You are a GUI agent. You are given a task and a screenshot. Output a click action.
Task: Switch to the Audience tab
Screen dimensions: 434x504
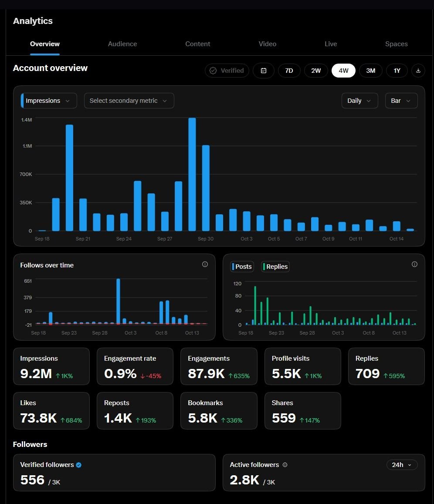point(122,44)
